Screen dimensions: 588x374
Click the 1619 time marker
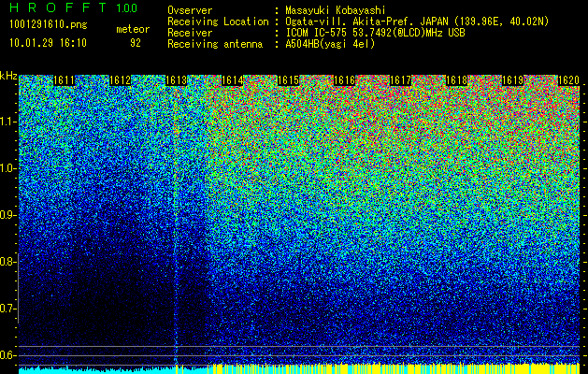click(x=512, y=80)
